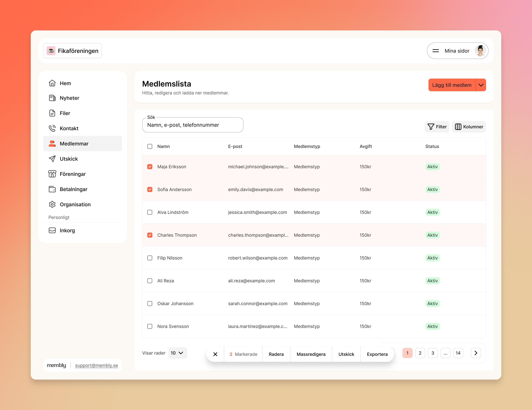Select the Alva Lindström row checkbox
Viewport: 532px width, 410px height.
pyautogui.click(x=150, y=212)
